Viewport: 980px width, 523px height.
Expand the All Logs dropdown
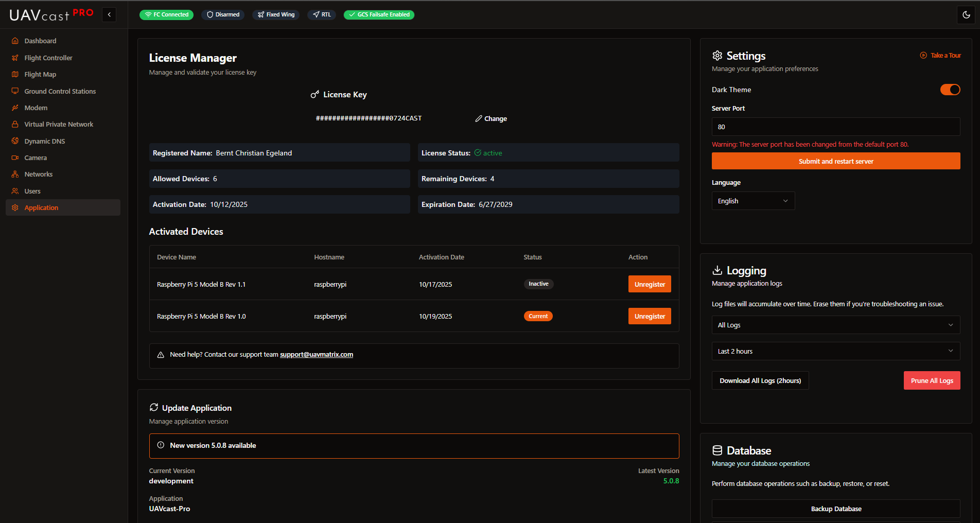pyautogui.click(x=835, y=325)
